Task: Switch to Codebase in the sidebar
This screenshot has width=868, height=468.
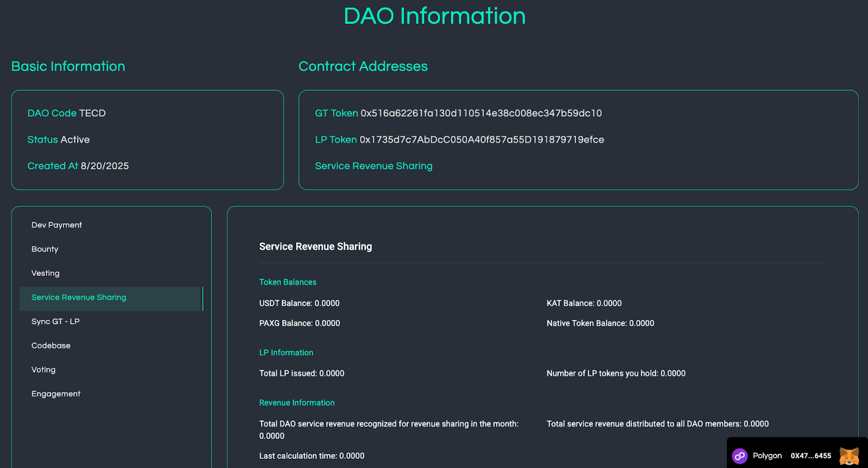Action: click(51, 346)
